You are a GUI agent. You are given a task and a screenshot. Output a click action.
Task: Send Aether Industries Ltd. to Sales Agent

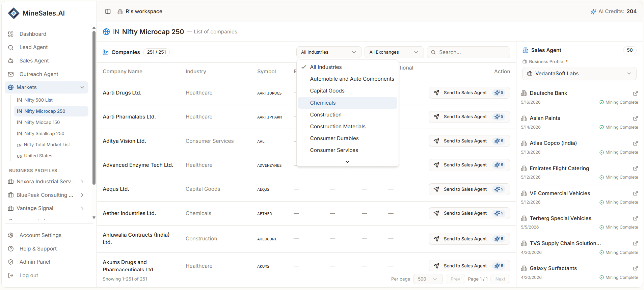point(469,213)
